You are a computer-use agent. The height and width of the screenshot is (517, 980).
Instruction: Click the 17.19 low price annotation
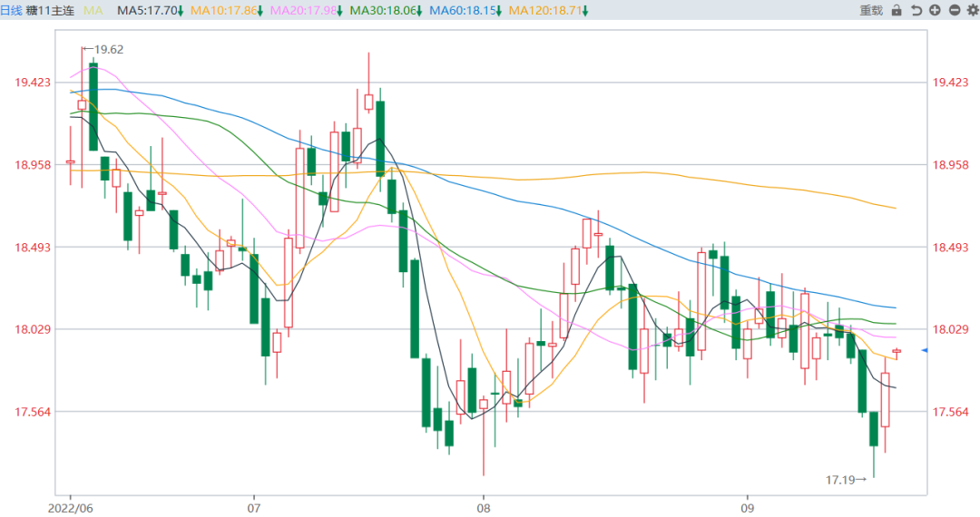[x=839, y=479]
